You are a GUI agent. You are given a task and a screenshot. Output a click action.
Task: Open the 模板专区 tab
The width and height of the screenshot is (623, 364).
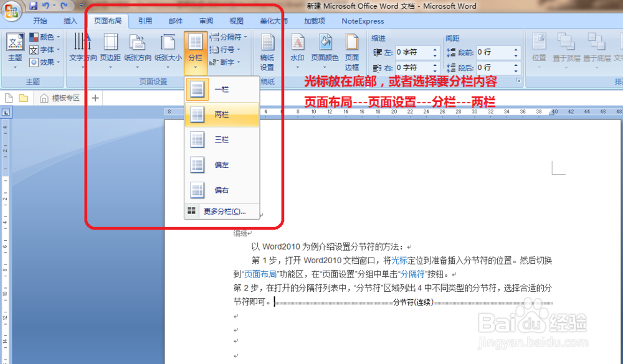pyautogui.click(x=60, y=98)
